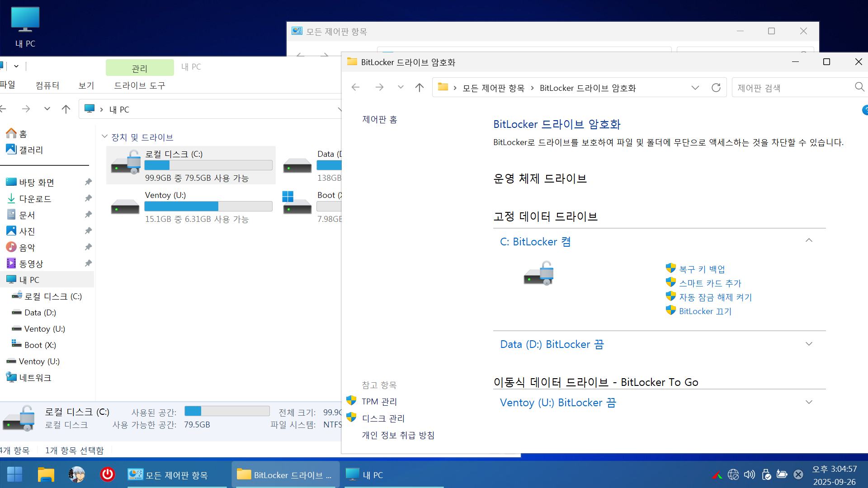The width and height of the screenshot is (868, 488).
Task: Open address bar history dropdown in BitLocker window
Action: click(x=695, y=88)
